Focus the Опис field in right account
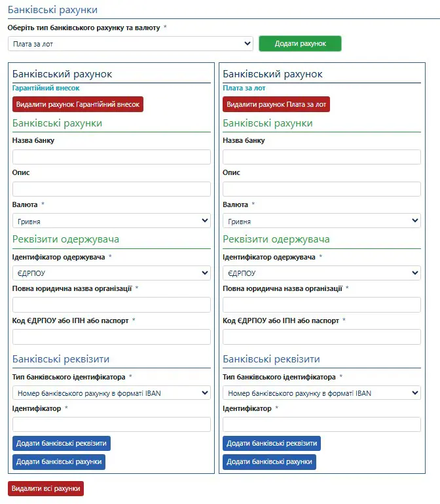The width and height of the screenshot is (440, 504). click(x=321, y=189)
